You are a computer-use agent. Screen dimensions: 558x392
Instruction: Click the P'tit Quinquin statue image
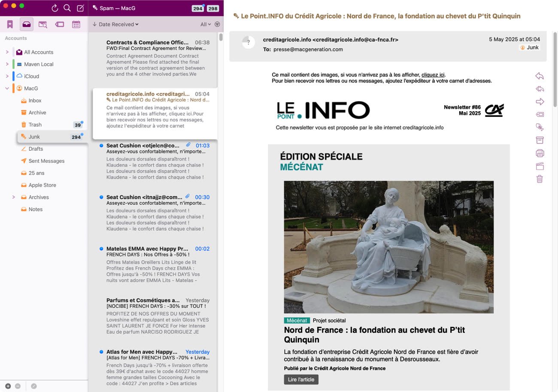tap(388, 247)
